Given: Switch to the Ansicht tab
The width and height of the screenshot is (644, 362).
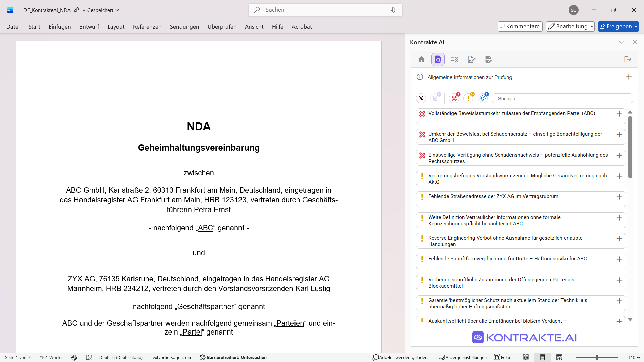Looking at the screenshot, I should point(254,27).
